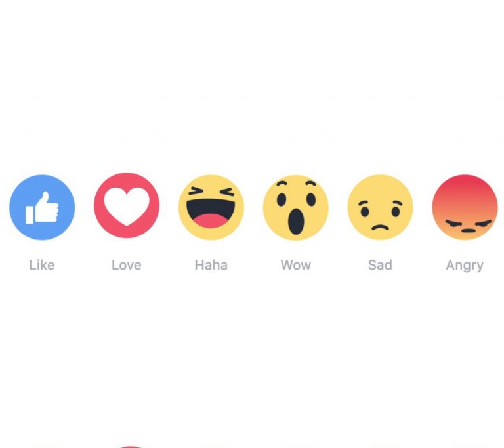Image resolution: width=504 pixels, height=448 pixels.
Task: Select the red Love heart reaction
Action: tap(127, 206)
